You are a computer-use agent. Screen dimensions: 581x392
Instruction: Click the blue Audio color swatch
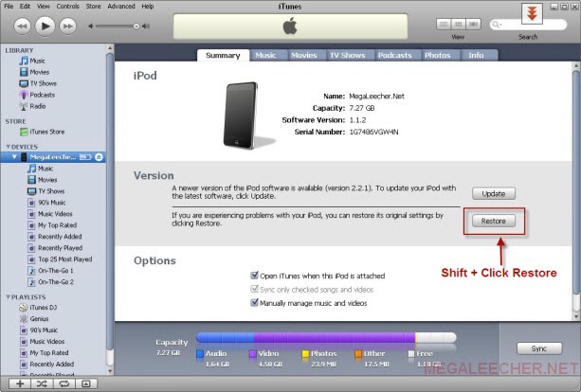200,354
